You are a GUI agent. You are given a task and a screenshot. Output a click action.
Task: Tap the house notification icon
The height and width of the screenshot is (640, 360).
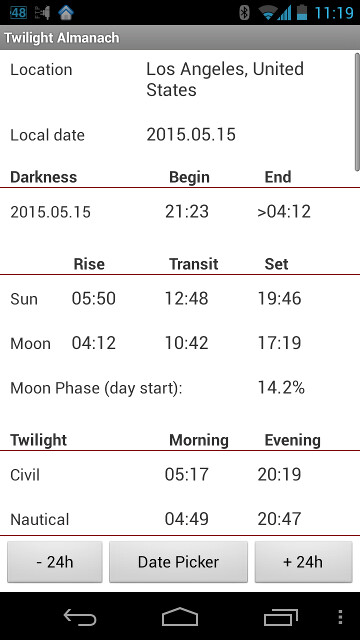[x=66, y=12]
